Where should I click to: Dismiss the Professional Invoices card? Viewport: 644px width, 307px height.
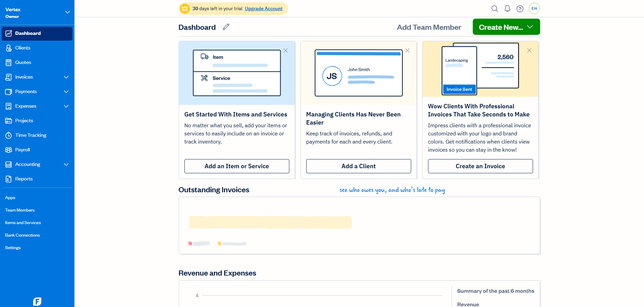(x=529, y=50)
